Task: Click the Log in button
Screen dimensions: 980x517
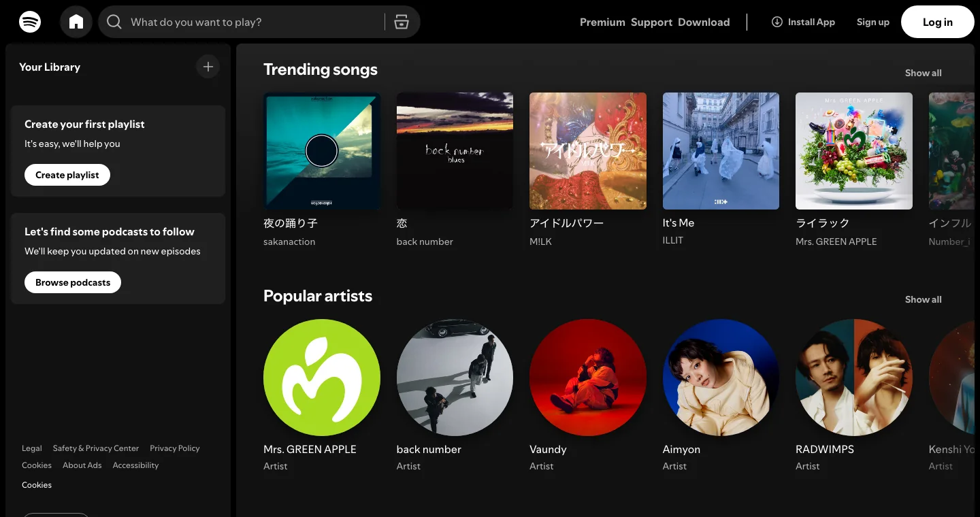Action: [x=938, y=22]
